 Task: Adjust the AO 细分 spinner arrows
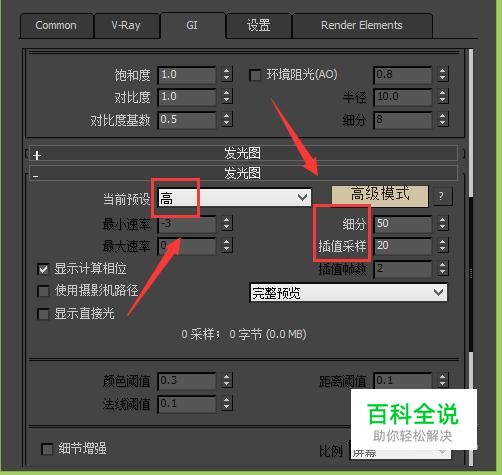click(443, 119)
